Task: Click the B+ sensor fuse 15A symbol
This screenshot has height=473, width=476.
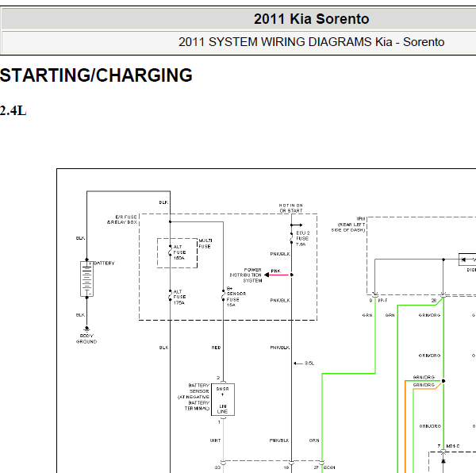Action: point(224,296)
